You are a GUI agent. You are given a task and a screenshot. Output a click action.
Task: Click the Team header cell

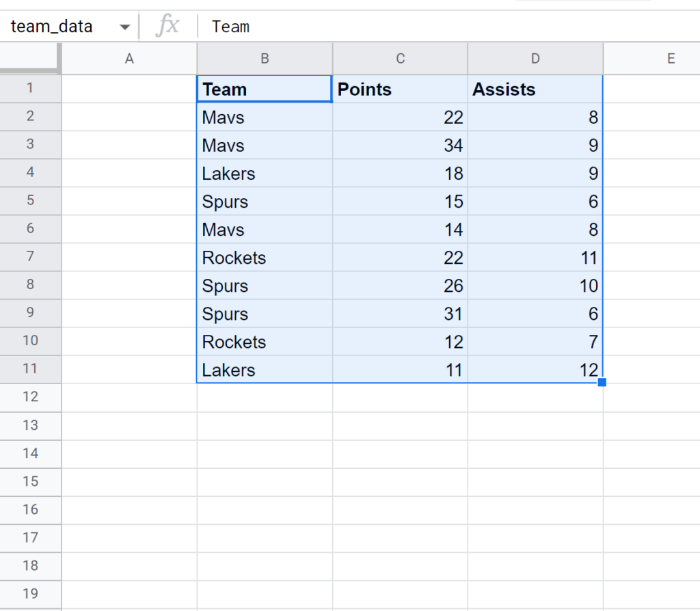pyautogui.click(x=265, y=90)
